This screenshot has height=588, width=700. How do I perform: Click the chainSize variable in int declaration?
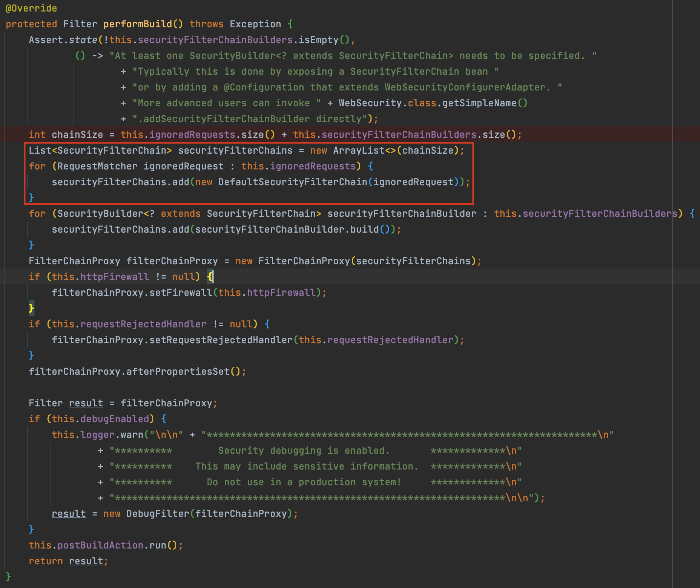[x=77, y=135]
